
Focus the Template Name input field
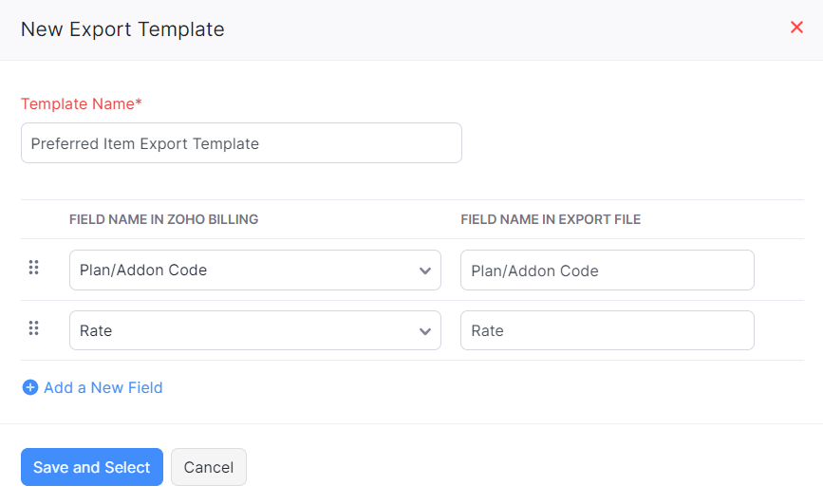[x=241, y=143]
